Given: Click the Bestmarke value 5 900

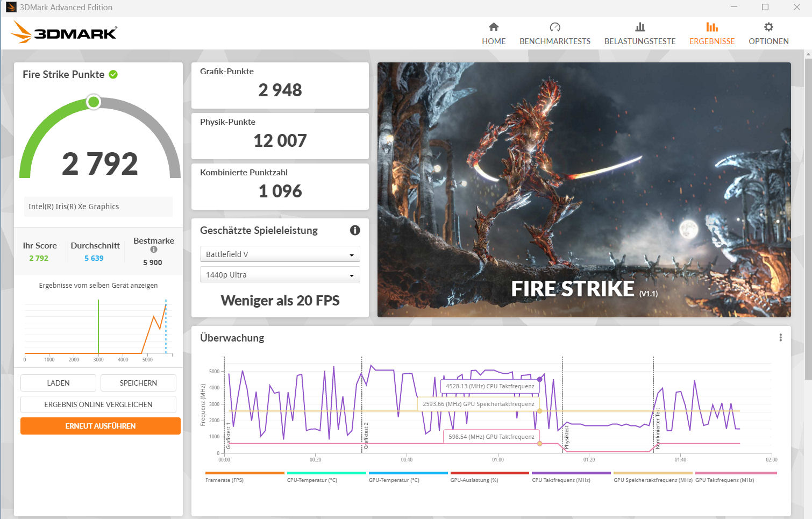Looking at the screenshot, I should click(x=153, y=262).
